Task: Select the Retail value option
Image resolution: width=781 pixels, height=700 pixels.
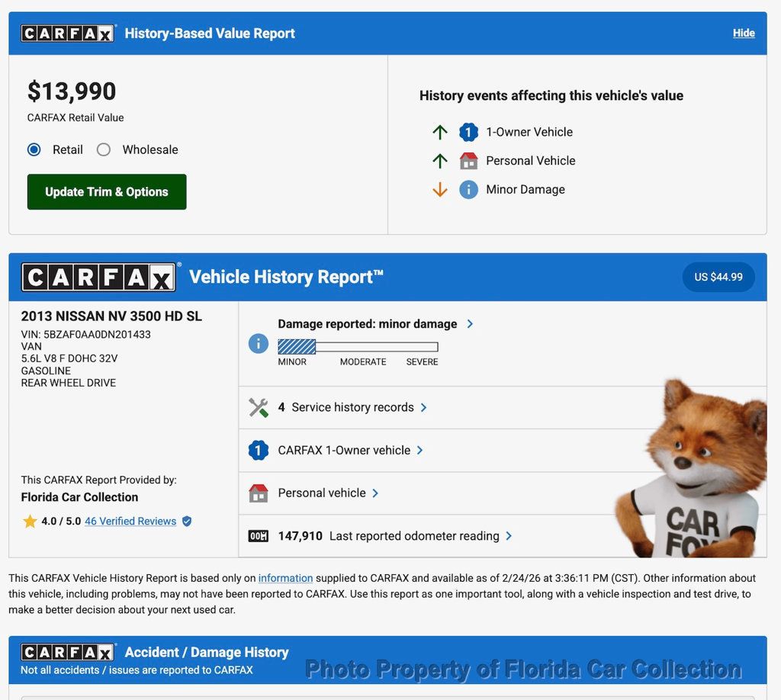Action: (x=34, y=149)
